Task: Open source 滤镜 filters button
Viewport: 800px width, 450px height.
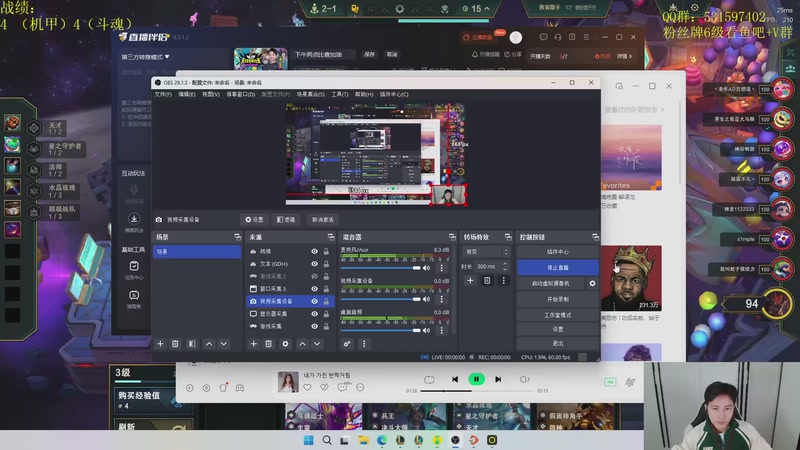Action: coord(286,219)
